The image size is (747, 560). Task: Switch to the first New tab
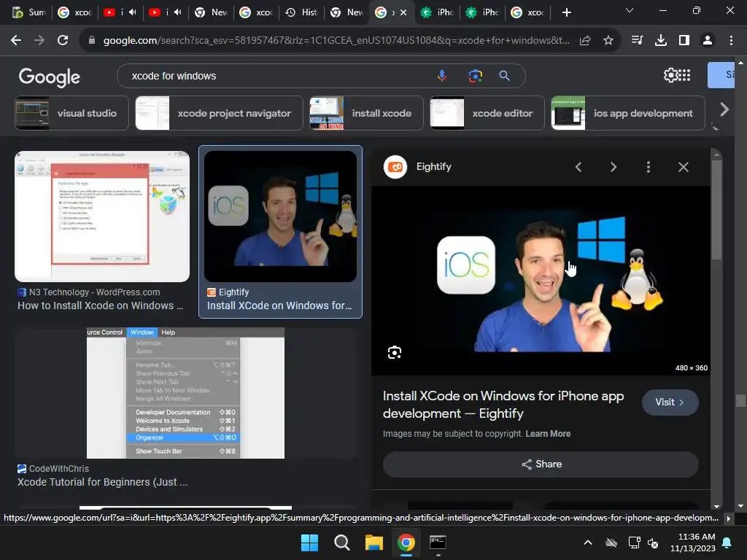[211, 12]
